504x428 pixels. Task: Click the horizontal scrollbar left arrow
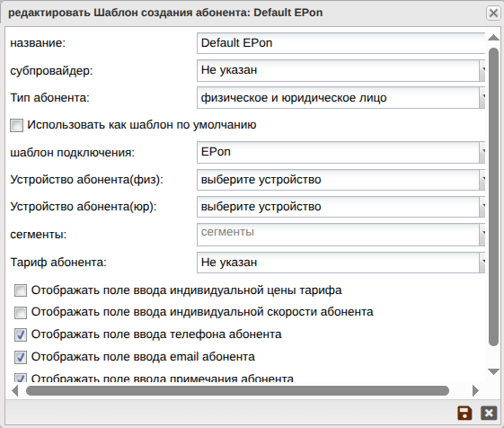point(14,390)
